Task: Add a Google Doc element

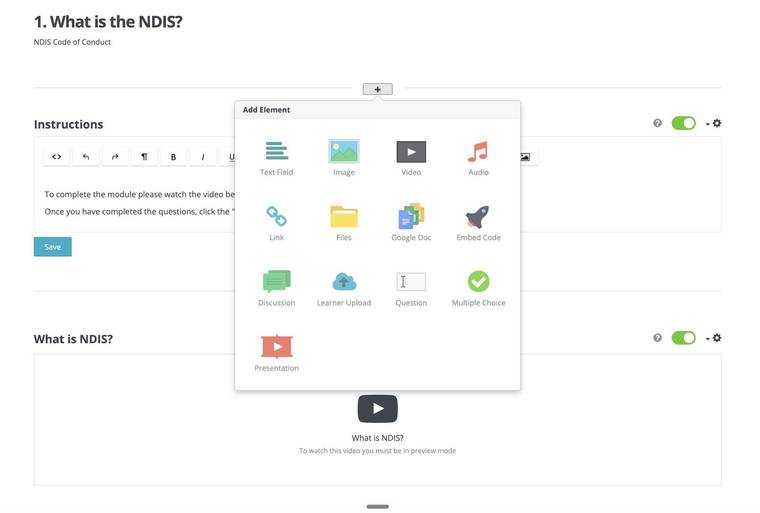Action: (411, 223)
